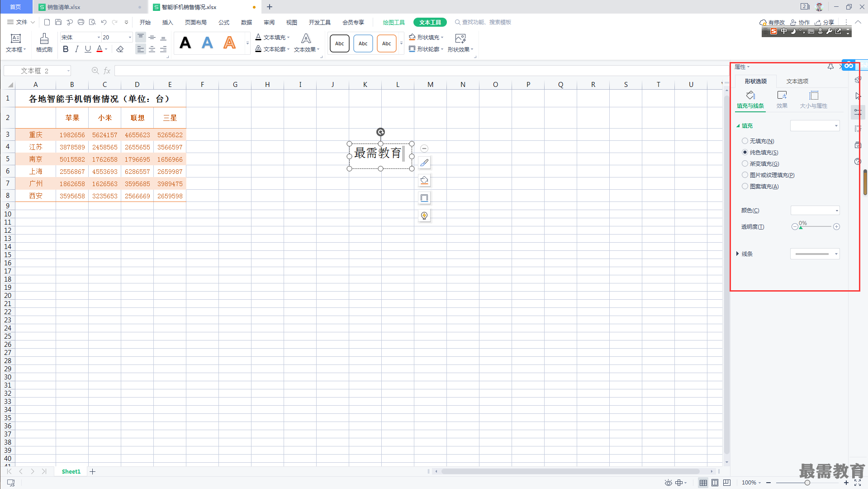
Task: Choose the black outlined Abc shape style
Action: (x=340, y=43)
